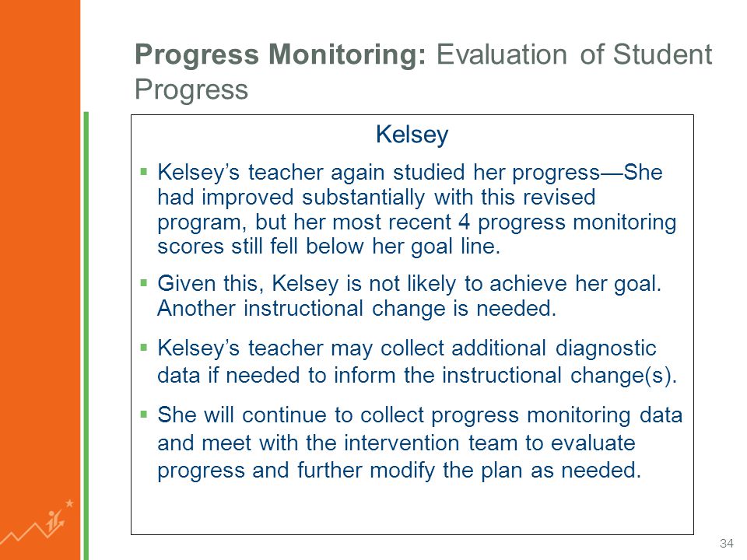Click 'scores still fell below her goal line.'
Image resolution: width=747 pixels, height=560 pixels.
click(328, 247)
